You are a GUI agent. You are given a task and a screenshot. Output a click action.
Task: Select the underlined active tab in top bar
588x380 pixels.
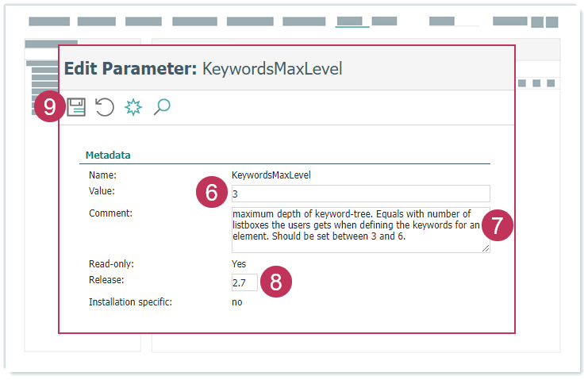pyautogui.click(x=350, y=21)
